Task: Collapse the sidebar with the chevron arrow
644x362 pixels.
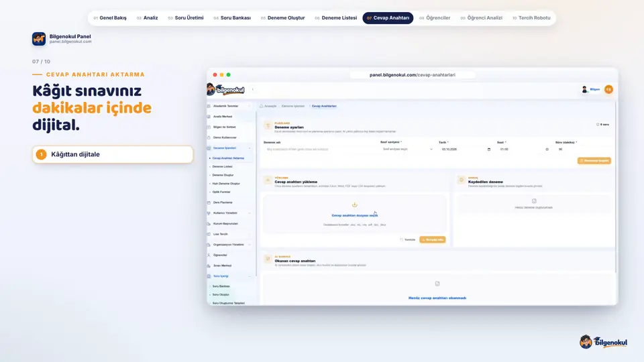Action: pyautogui.click(x=253, y=89)
